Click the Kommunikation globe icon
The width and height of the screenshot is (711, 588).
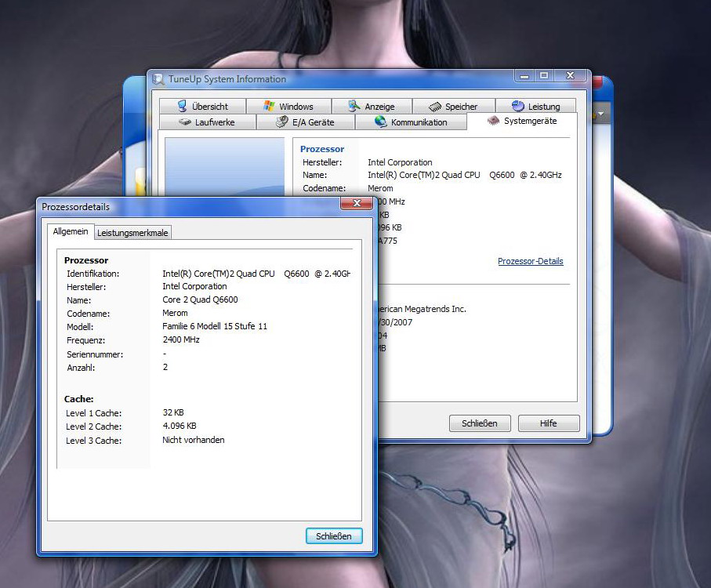[380, 122]
